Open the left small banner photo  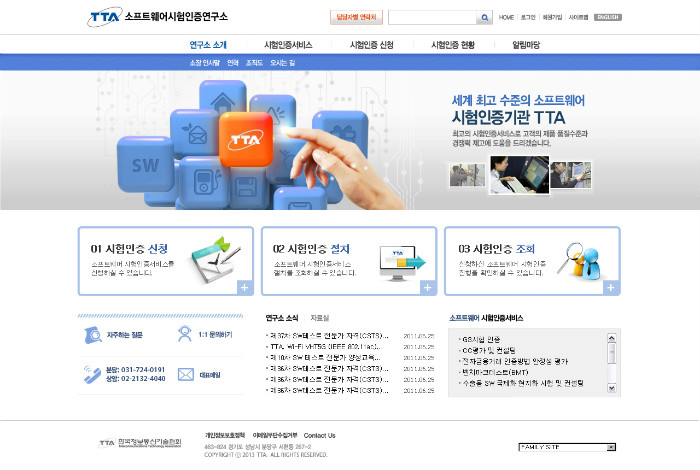click(x=467, y=175)
